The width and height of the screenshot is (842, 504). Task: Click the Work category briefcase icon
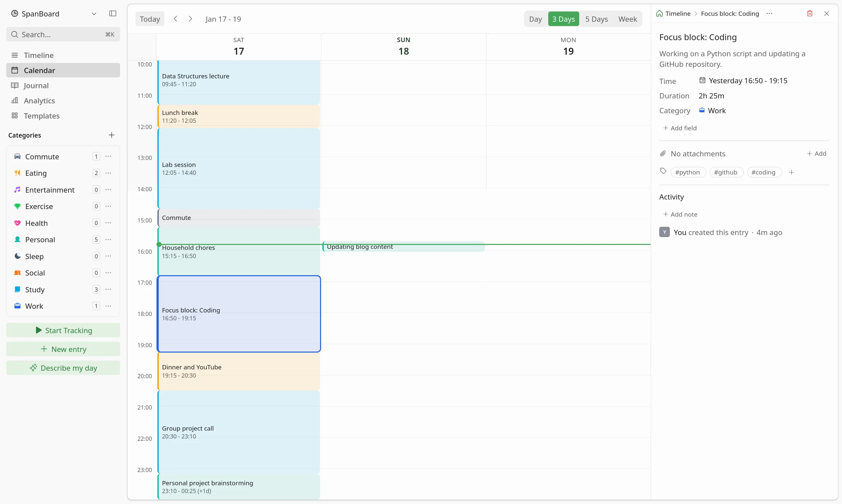702,110
